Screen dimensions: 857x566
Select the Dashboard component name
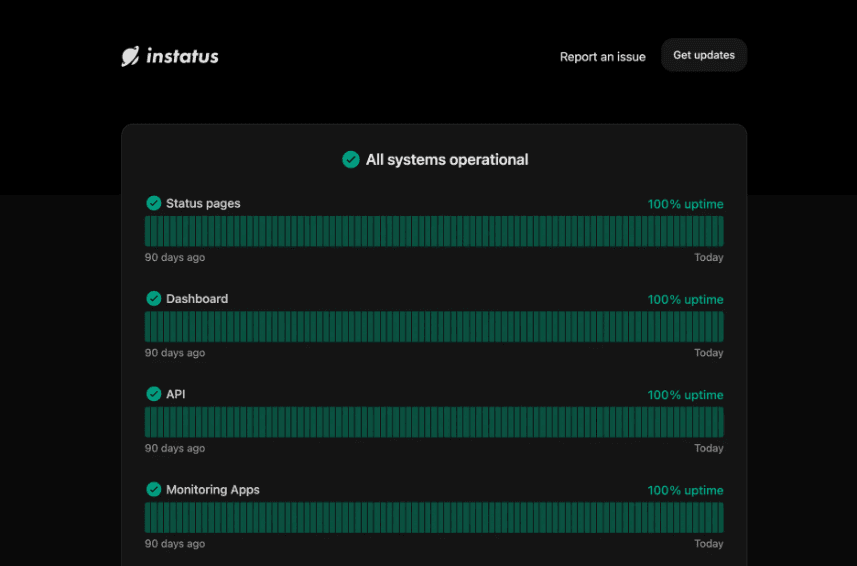197,299
